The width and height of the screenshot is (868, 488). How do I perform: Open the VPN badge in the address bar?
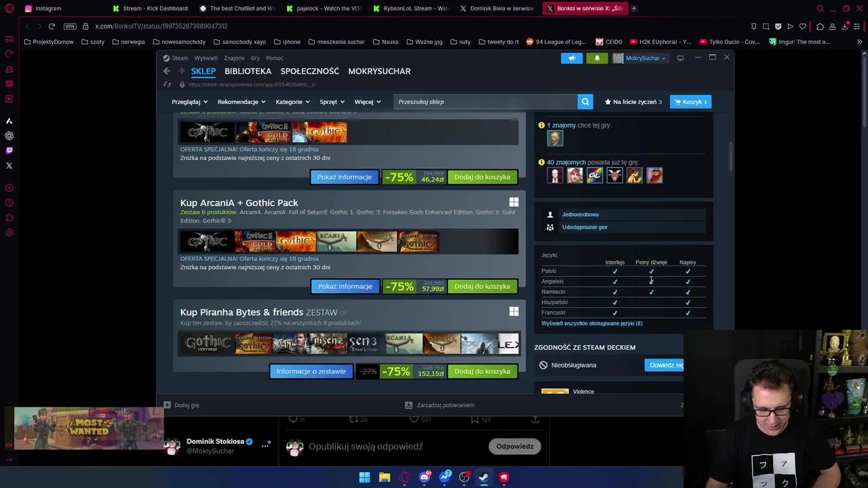click(70, 26)
